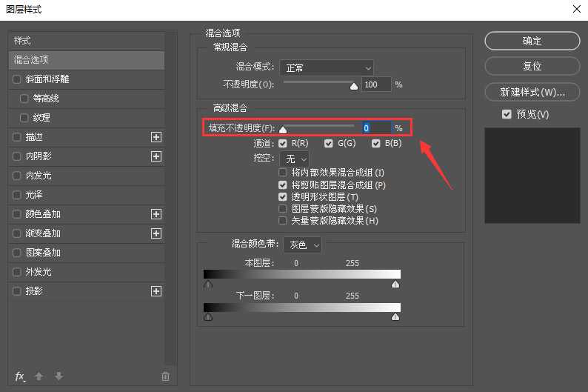588x392 pixels.
Task: Enable the 斜面和浮雕 checkbox
Action: pyautogui.click(x=16, y=79)
